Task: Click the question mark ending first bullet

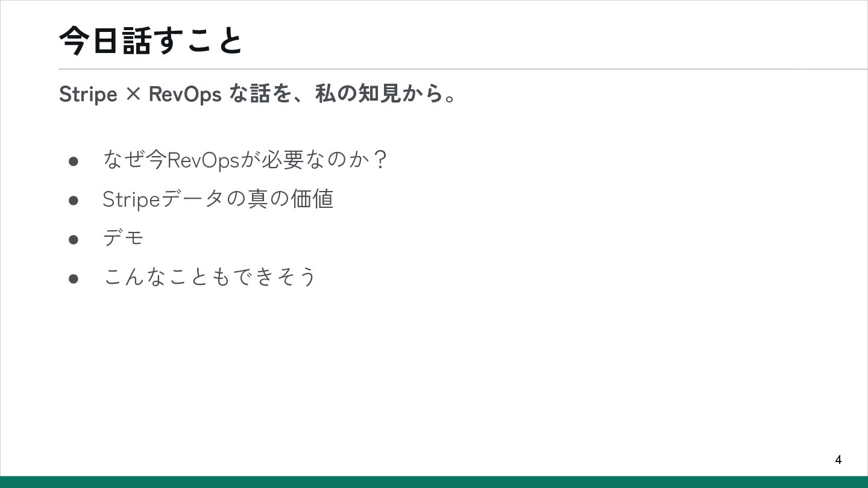Action: tap(379, 160)
